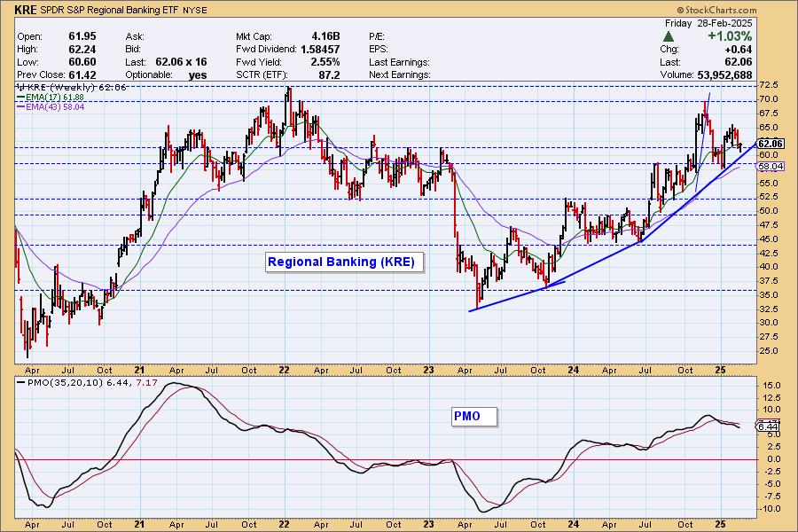798x532 pixels.
Task: Click the 'PMO(35,20,10) 6.44, 7.17' legend
Action: tap(87, 382)
